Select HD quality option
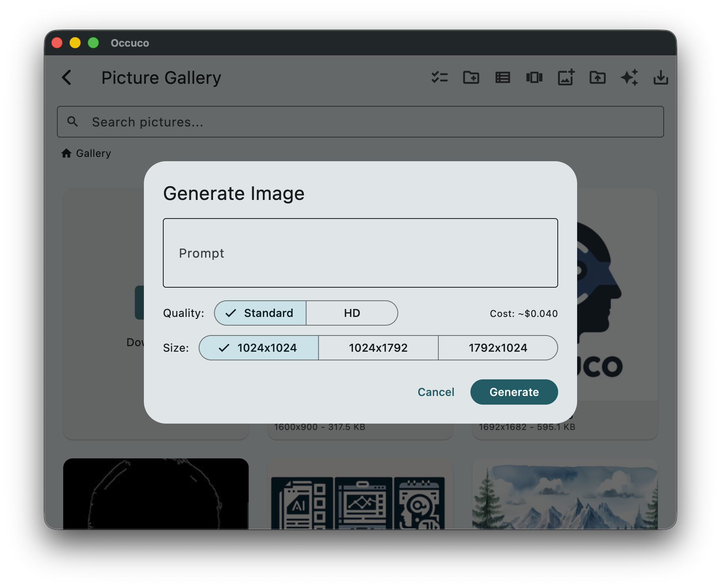Viewport: 721px width, 588px height. tap(352, 313)
